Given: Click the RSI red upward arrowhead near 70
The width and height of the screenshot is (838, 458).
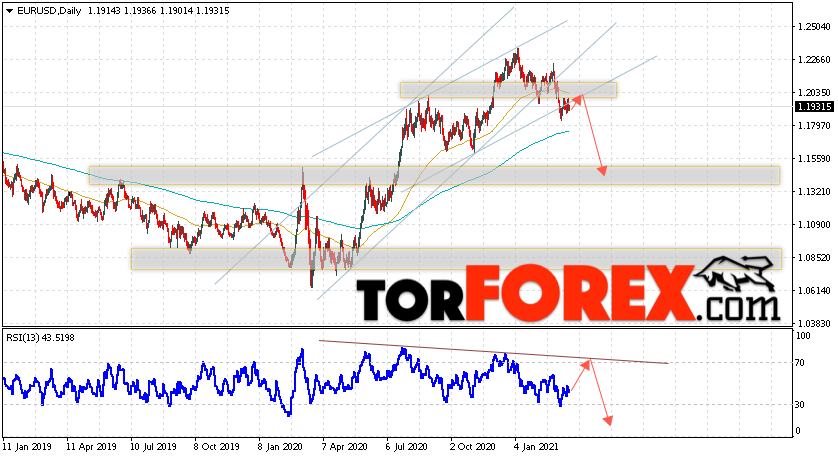Looking at the screenshot, I should coord(586,364).
